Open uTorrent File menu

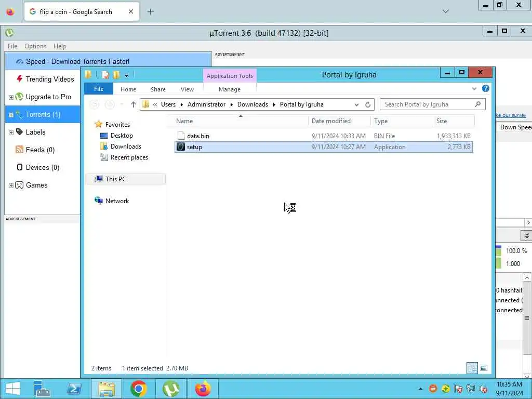click(x=12, y=46)
